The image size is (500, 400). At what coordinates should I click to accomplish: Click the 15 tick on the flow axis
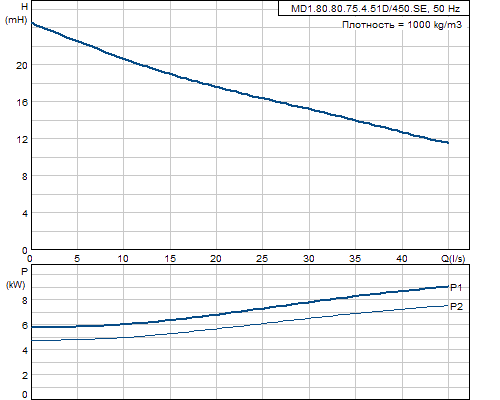click(x=170, y=258)
